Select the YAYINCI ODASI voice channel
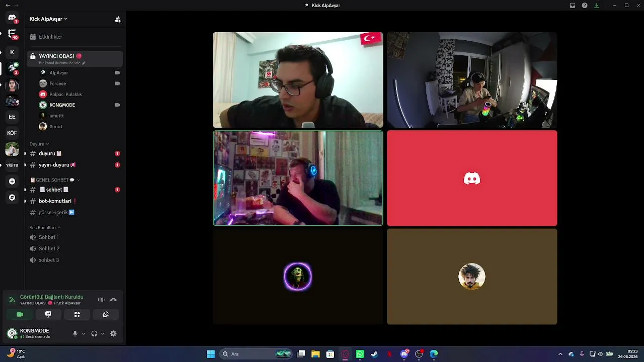Image resolution: width=644 pixels, height=362 pixels. 74,59
